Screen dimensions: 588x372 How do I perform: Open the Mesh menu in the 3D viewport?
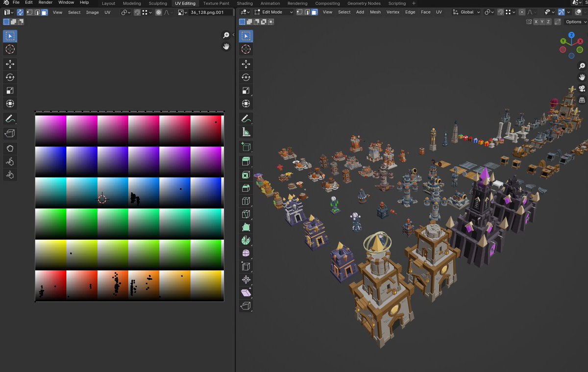pos(375,12)
